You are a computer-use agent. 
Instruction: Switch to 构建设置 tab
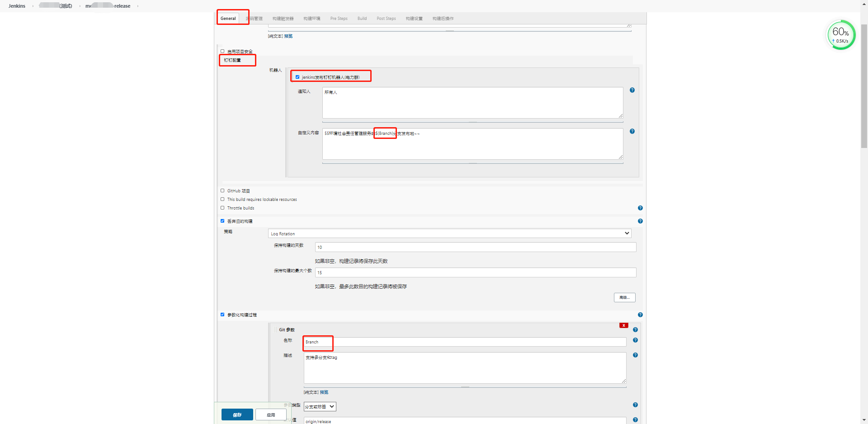tap(414, 19)
